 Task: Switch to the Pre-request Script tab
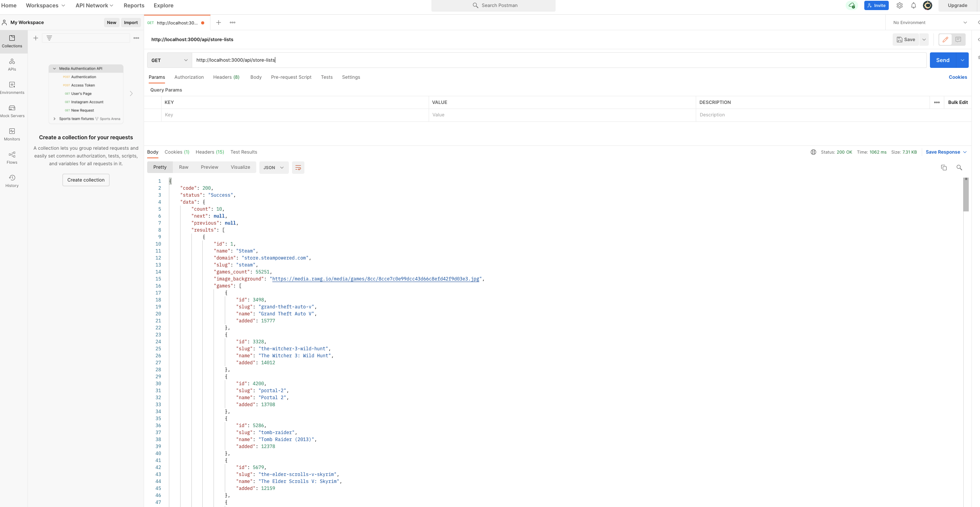coord(291,77)
